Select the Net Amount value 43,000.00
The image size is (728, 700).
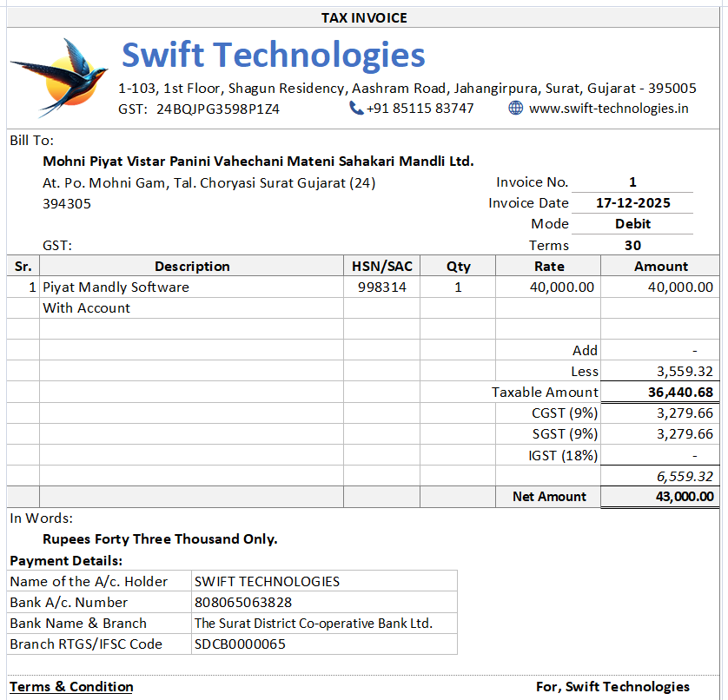(x=685, y=496)
